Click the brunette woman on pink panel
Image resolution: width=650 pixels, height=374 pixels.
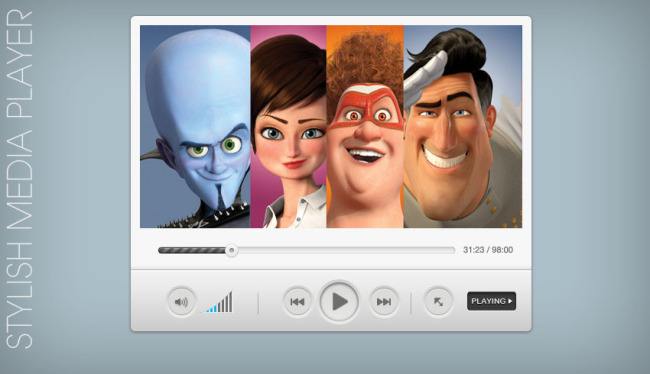click(x=289, y=126)
